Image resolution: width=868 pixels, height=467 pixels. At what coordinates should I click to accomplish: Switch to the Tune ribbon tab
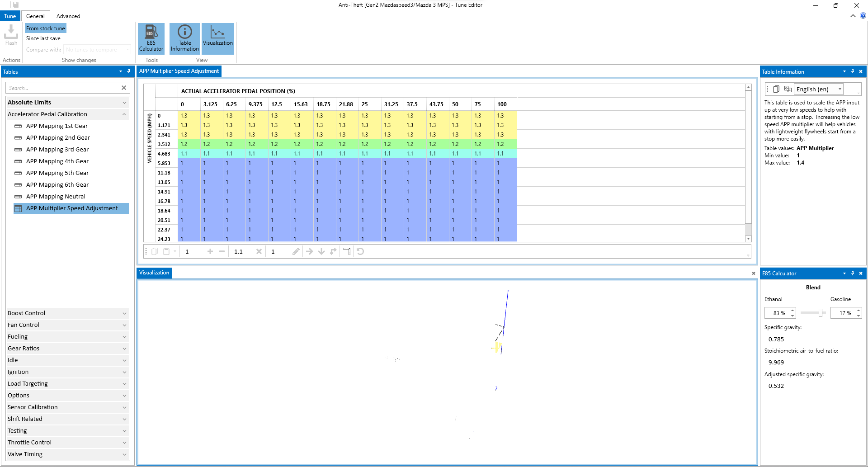tap(10, 16)
